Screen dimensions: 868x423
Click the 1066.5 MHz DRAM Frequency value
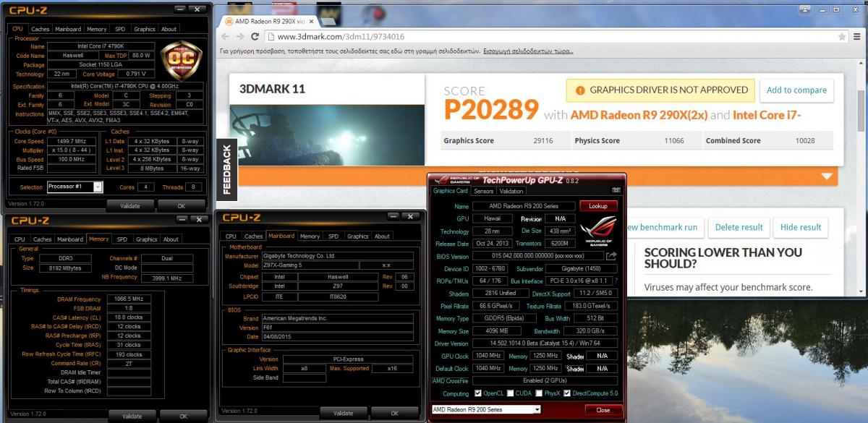(x=127, y=299)
